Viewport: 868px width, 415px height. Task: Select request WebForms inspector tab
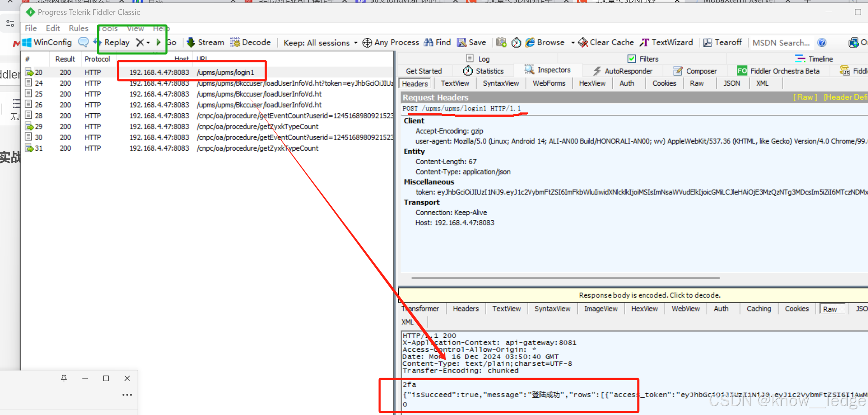[x=549, y=83]
